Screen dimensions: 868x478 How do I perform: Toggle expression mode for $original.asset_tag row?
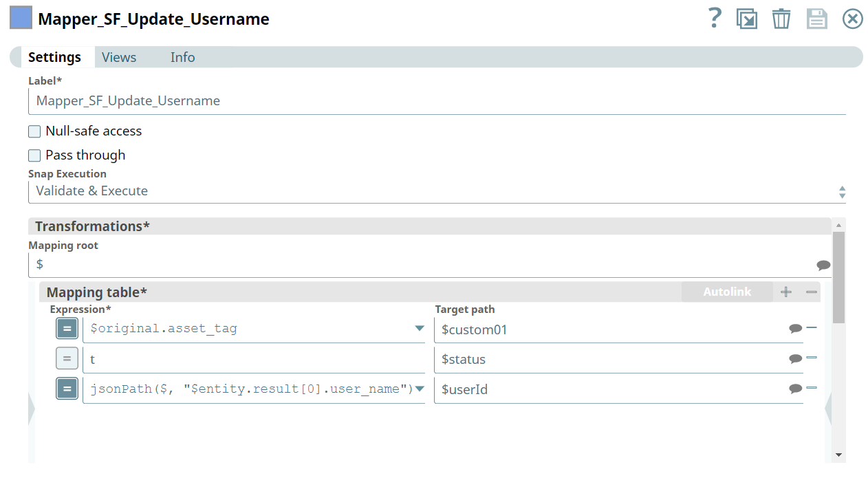tap(67, 329)
